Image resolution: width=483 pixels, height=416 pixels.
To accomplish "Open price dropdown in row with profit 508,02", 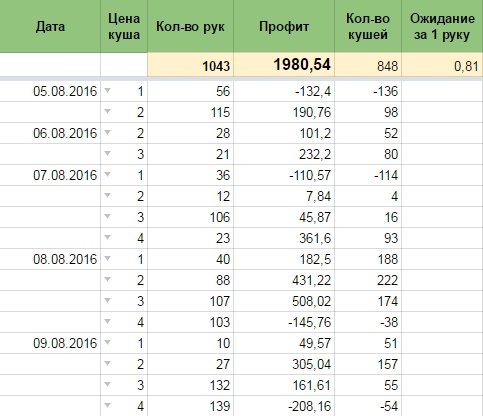I will tap(107, 300).
